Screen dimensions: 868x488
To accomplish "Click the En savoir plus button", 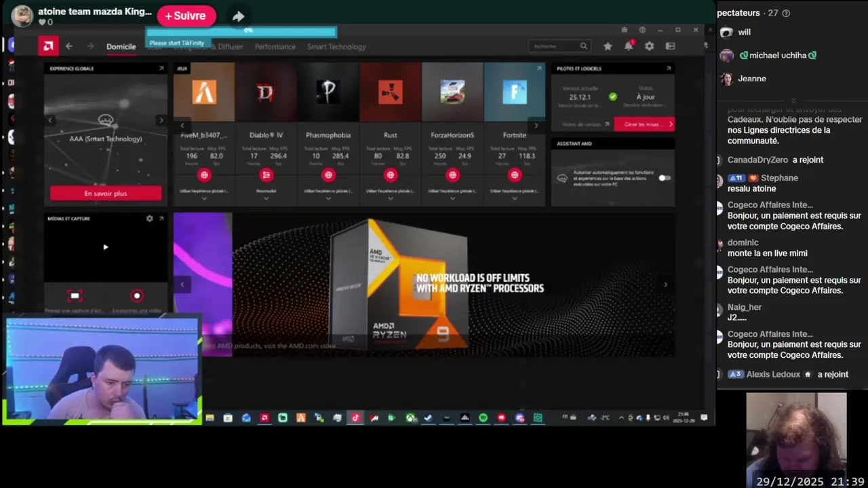I will [106, 193].
